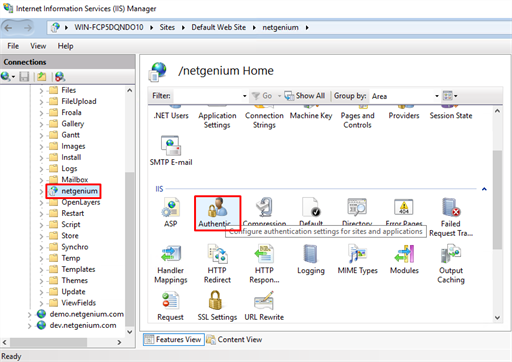Open the View menu

[38, 46]
